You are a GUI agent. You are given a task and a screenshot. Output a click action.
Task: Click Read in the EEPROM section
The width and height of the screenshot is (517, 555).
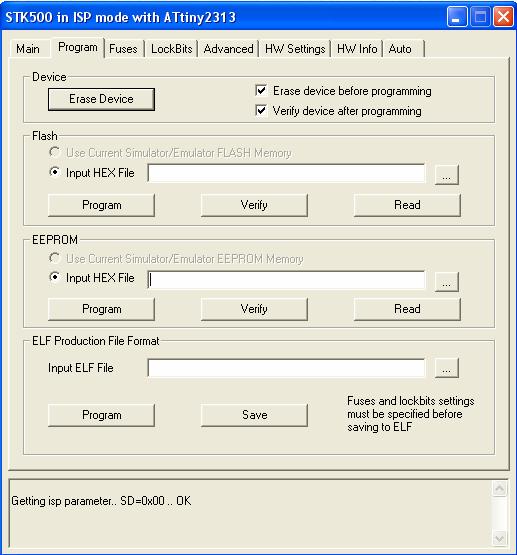click(407, 309)
